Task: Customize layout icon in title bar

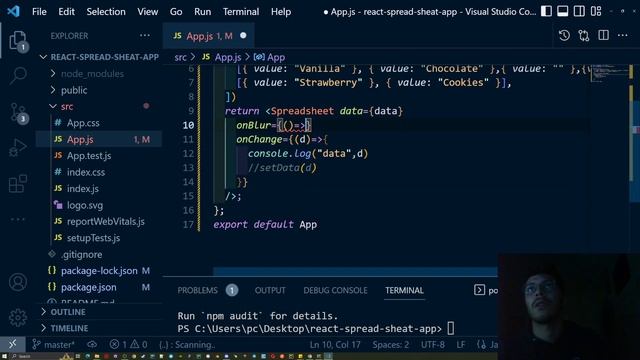Action: (596, 11)
